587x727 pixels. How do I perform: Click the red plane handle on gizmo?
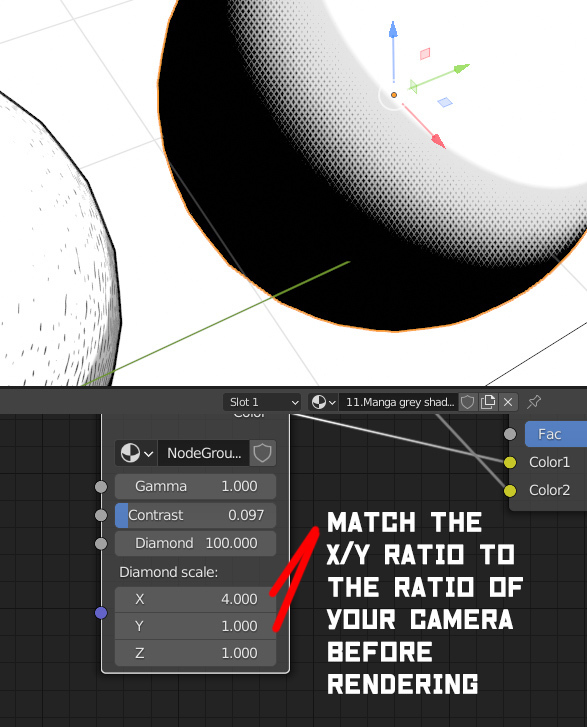click(425, 54)
